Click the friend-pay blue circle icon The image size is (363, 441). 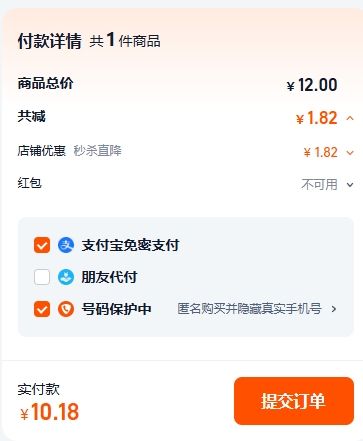point(66,277)
